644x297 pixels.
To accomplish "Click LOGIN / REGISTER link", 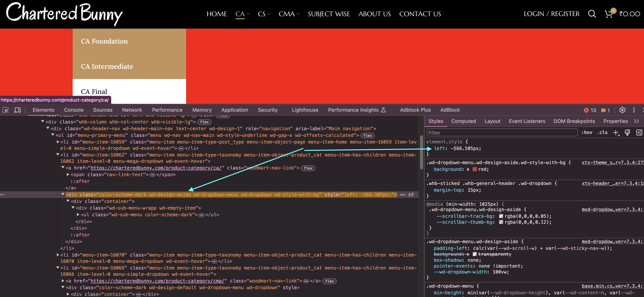I will click(552, 14).
